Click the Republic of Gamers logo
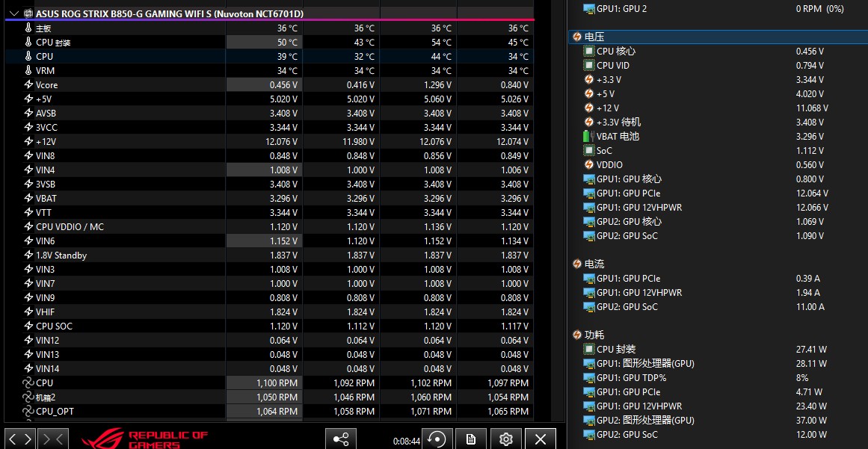 [145, 439]
